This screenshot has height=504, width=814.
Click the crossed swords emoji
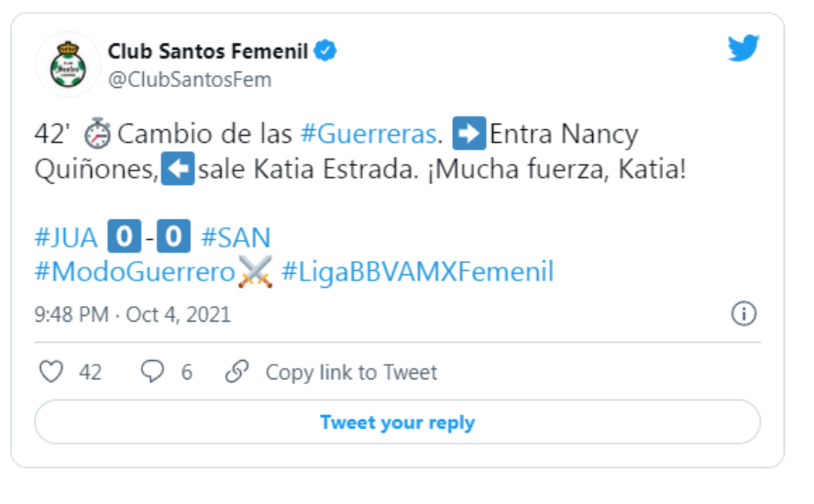256,271
